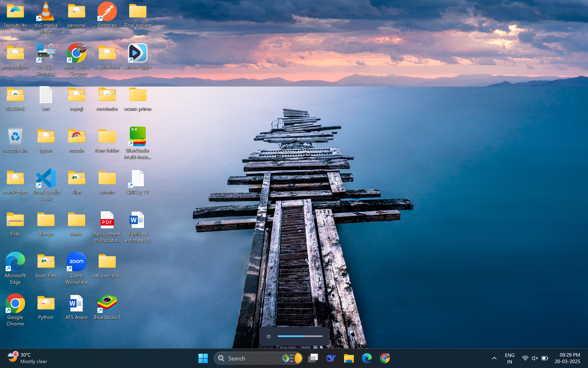Select the Televzr Light shortcut
588x368 pixels.
point(138,53)
